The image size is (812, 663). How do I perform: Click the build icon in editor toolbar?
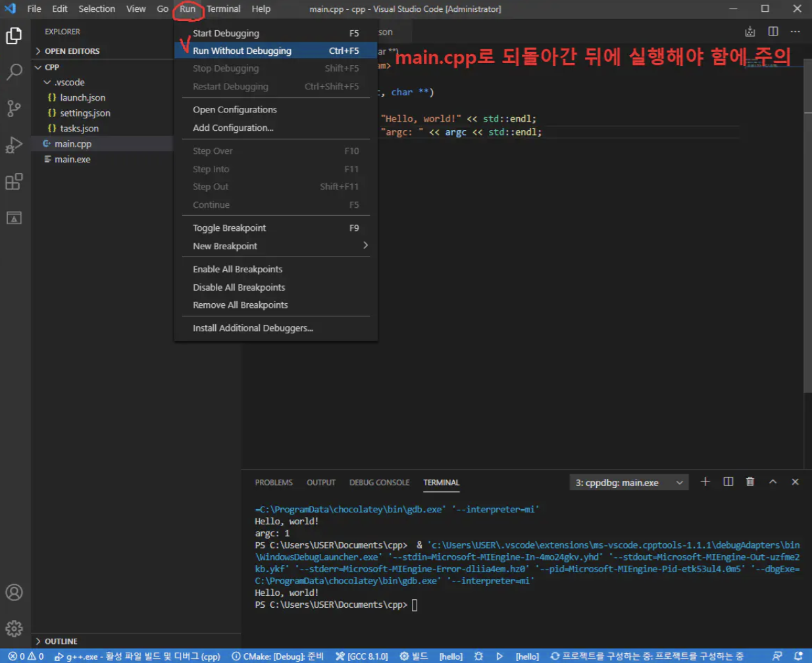tap(750, 32)
